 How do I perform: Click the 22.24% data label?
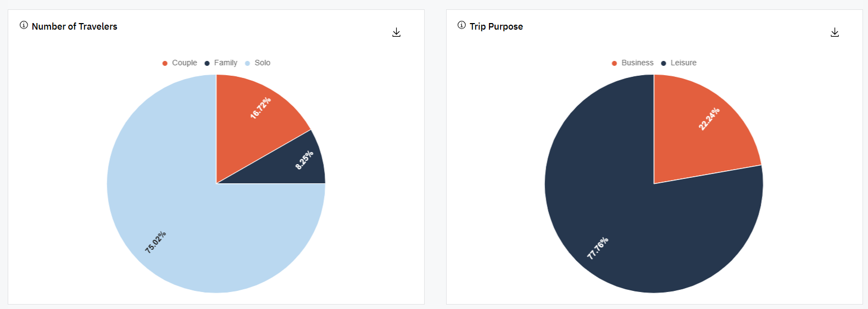(x=709, y=119)
